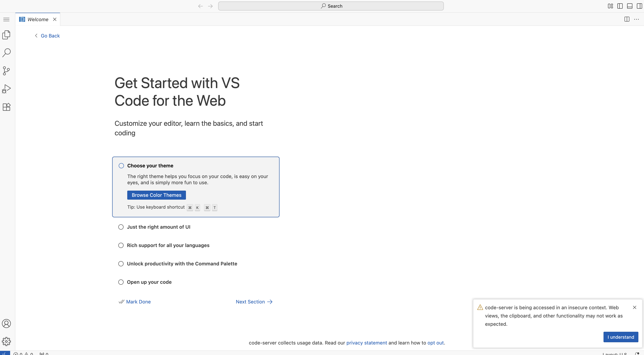Click the Go Back navigation arrow in title bar

tap(201, 6)
